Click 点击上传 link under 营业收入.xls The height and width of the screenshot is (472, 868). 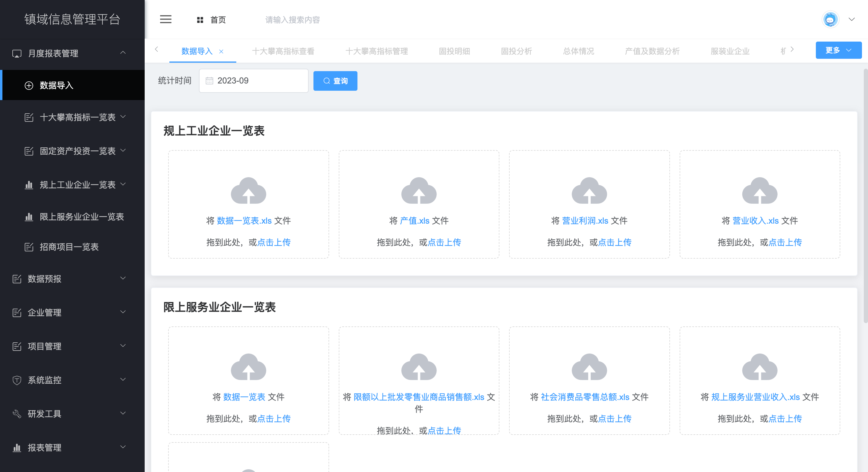[785, 242]
